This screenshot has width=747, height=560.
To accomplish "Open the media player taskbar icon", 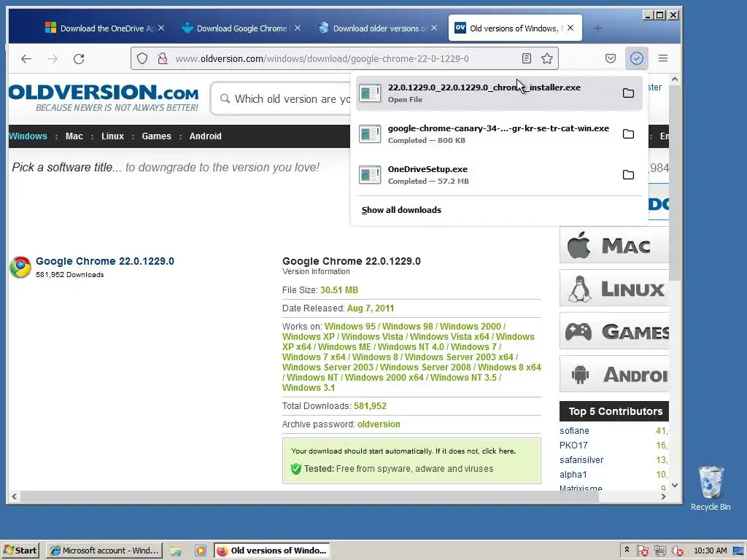I will 200,551.
